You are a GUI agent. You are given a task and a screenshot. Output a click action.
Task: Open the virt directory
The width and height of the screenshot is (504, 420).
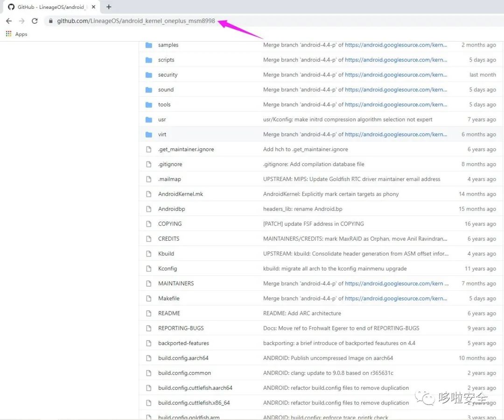pyautogui.click(x=162, y=134)
